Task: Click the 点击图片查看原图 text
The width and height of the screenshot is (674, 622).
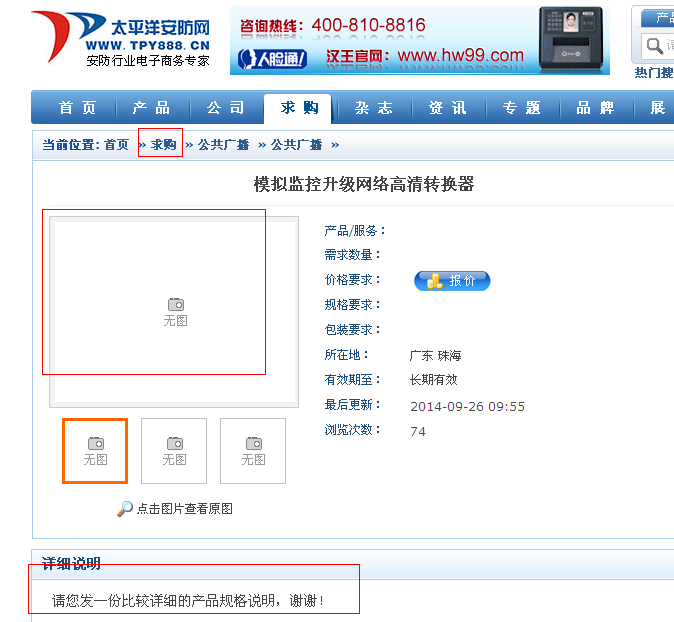Action: (x=185, y=509)
